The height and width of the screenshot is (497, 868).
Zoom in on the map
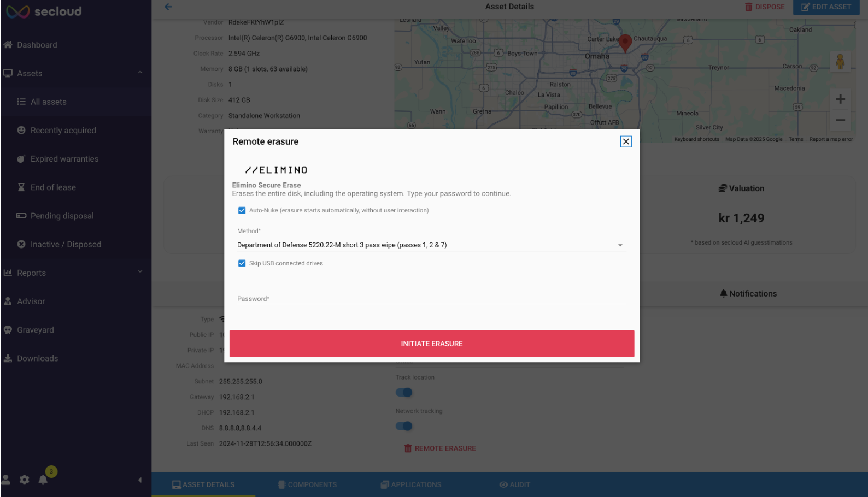[x=840, y=99]
